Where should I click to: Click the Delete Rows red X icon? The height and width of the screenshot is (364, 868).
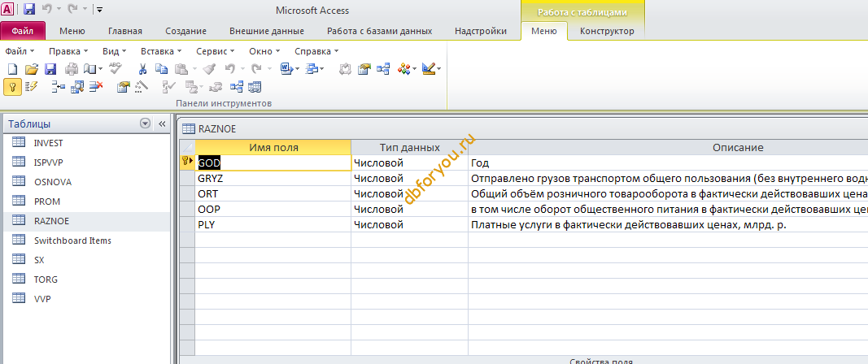(96, 87)
